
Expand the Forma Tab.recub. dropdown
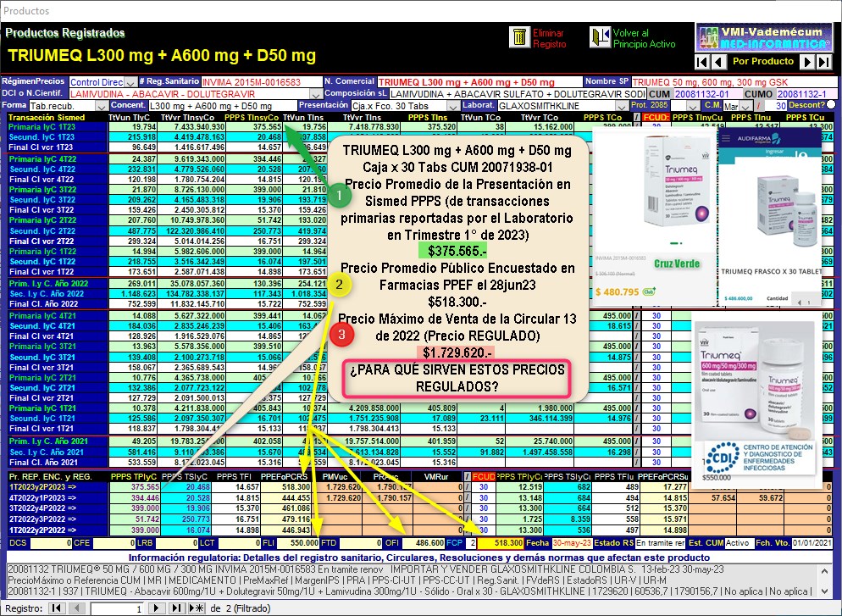coord(101,105)
